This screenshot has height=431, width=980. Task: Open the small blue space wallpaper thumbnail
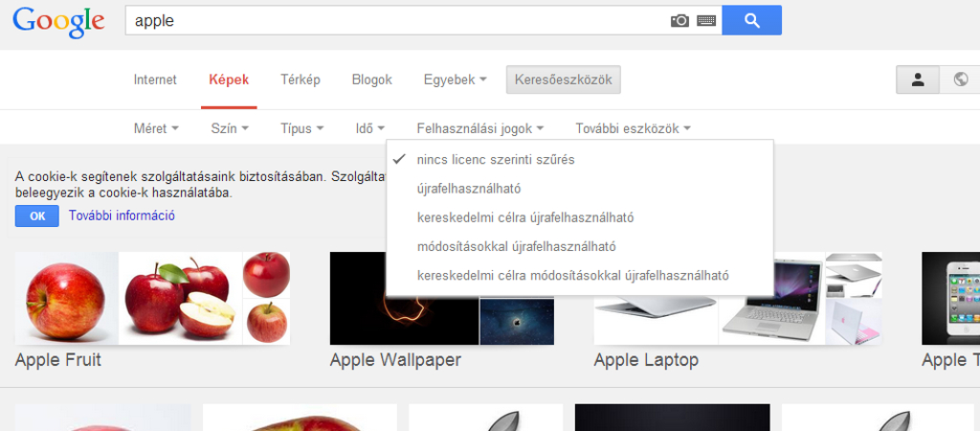point(517,322)
